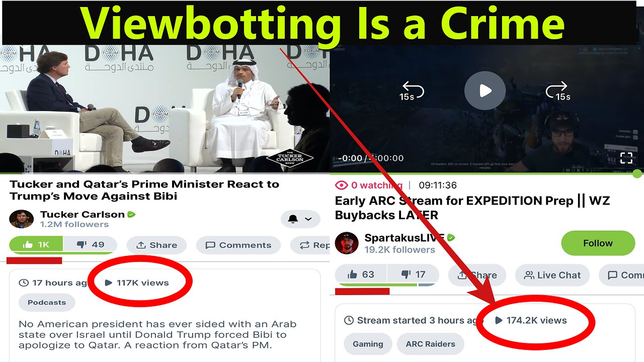Open SpartakusLIVE channel avatar
Viewport: 644px width, 362px height.
pyautogui.click(x=347, y=243)
